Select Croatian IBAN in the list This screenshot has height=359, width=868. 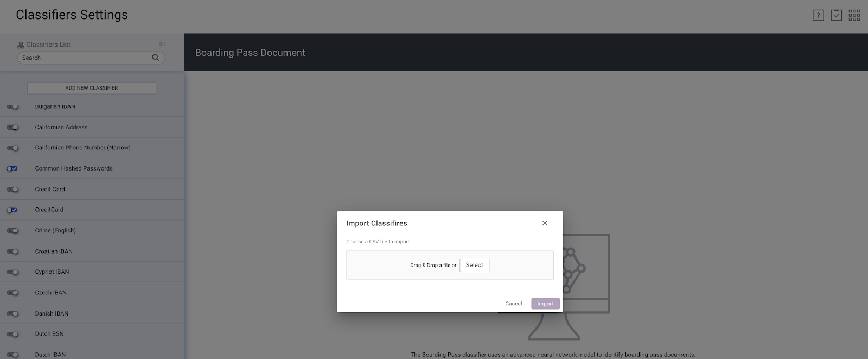point(92,251)
